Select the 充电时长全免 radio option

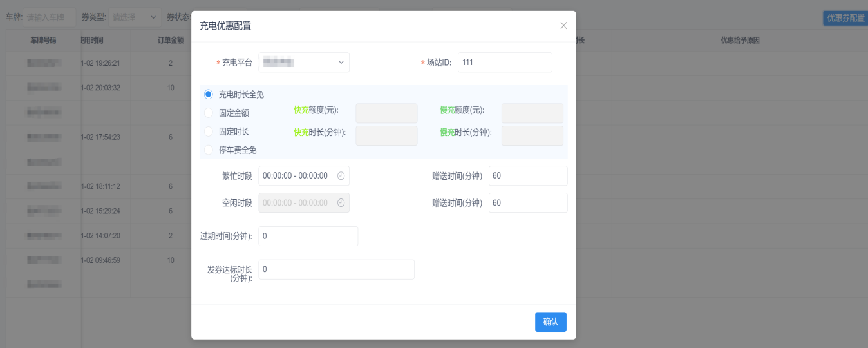209,94
